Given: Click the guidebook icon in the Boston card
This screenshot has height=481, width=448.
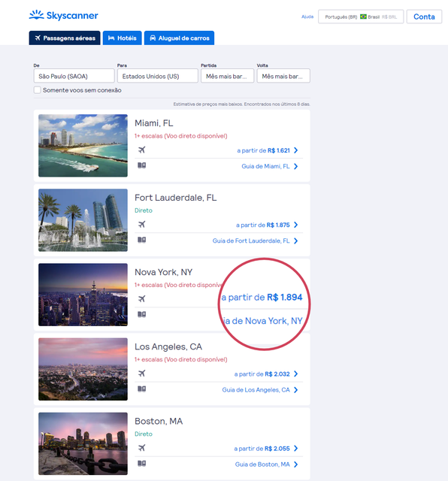Looking at the screenshot, I should tap(141, 464).
